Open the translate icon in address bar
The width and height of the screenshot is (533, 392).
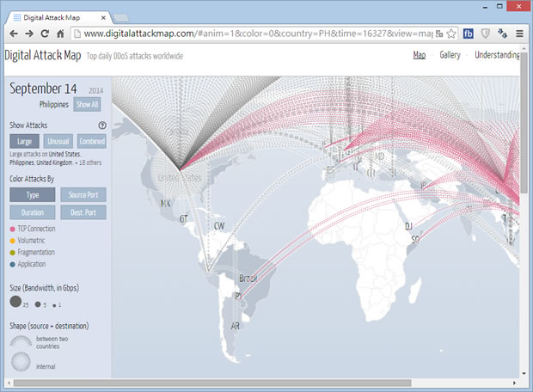point(439,34)
